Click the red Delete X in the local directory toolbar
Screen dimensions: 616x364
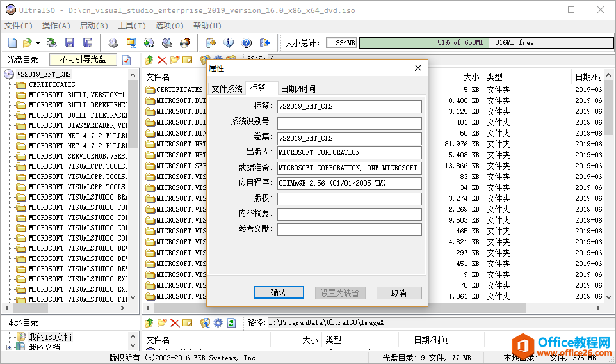[174, 323]
